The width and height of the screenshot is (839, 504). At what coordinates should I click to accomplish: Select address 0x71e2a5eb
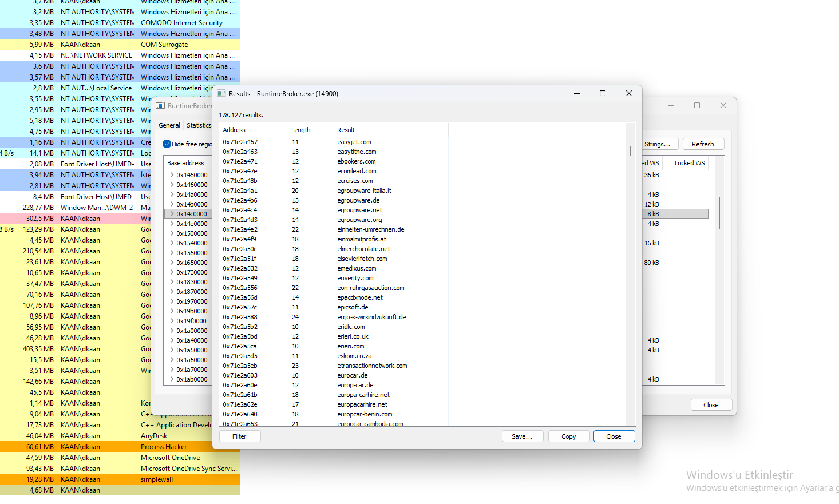click(x=240, y=366)
